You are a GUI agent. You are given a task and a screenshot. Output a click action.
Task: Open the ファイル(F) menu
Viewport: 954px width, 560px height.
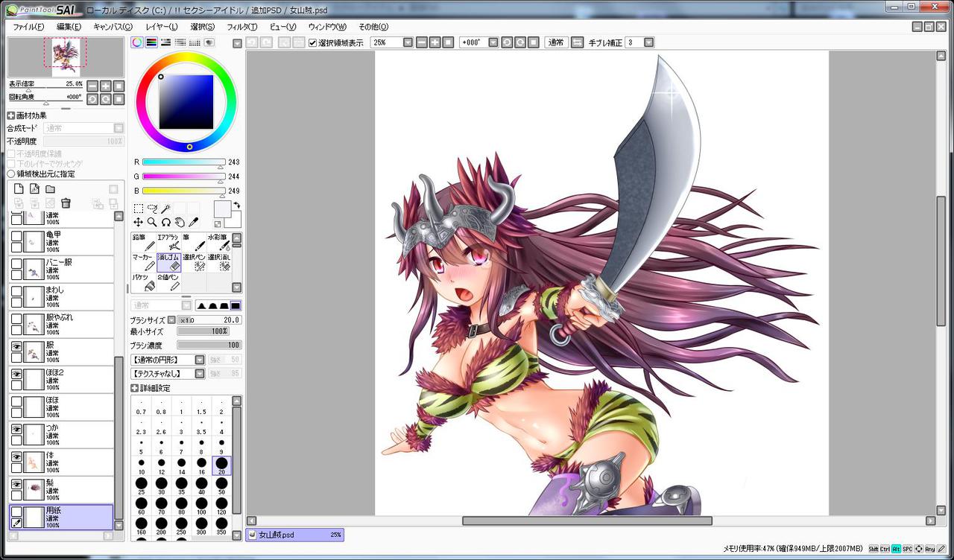coord(28,27)
